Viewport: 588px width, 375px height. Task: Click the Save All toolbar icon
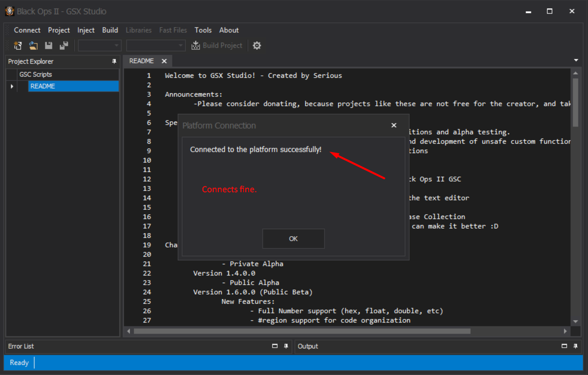click(x=64, y=46)
